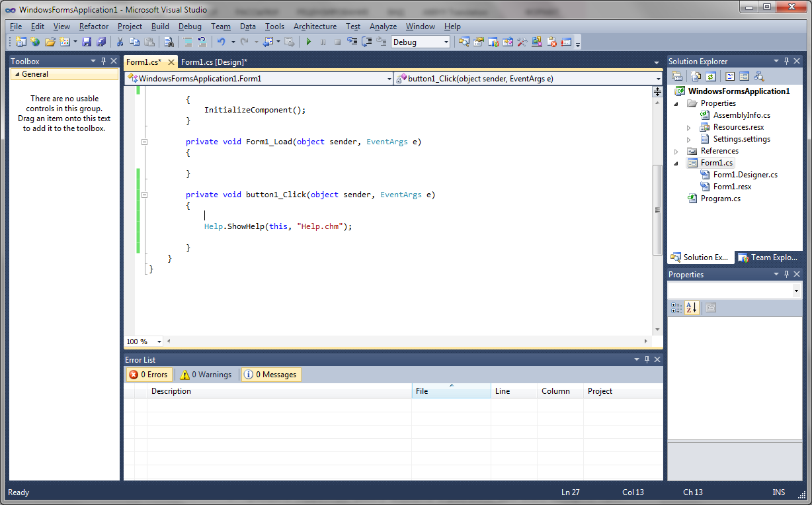Select Form1.resx in Solution Explorer

click(732, 187)
